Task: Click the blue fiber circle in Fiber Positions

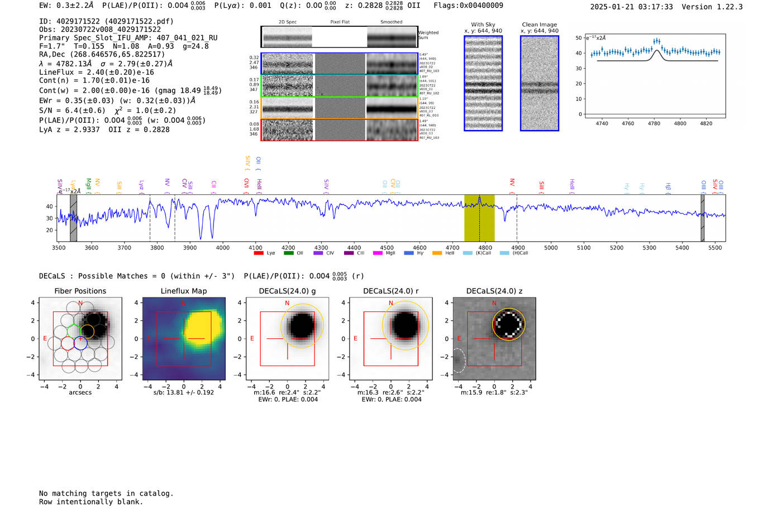Action: tap(80, 343)
